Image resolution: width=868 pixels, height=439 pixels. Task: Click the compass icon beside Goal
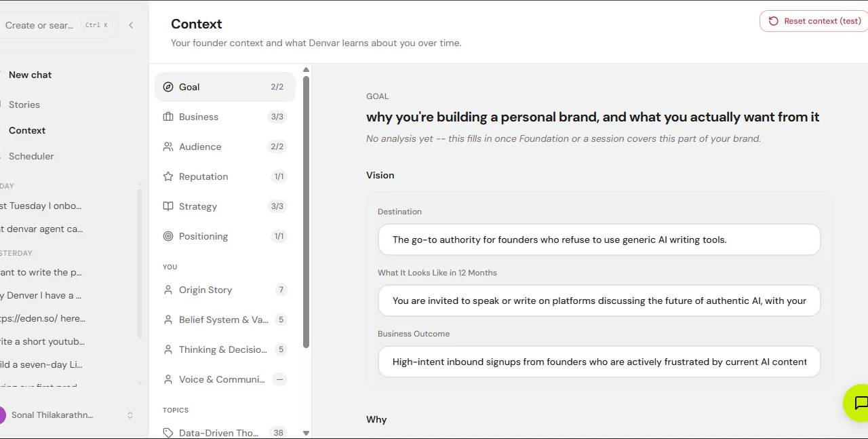point(168,87)
